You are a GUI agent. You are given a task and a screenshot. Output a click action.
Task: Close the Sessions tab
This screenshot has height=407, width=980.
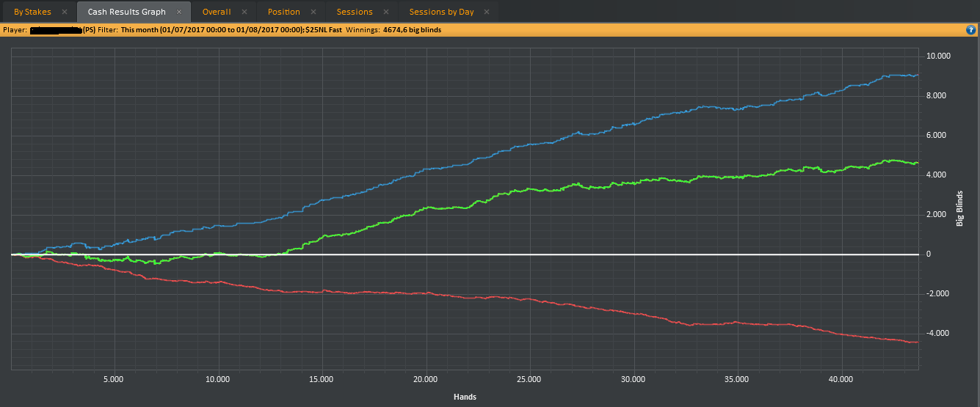pyautogui.click(x=386, y=12)
